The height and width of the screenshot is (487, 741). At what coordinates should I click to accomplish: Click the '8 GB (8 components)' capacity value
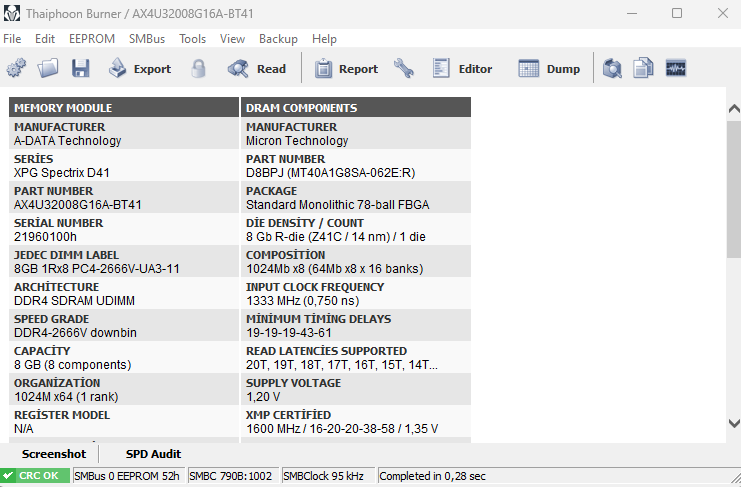tap(72, 365)
